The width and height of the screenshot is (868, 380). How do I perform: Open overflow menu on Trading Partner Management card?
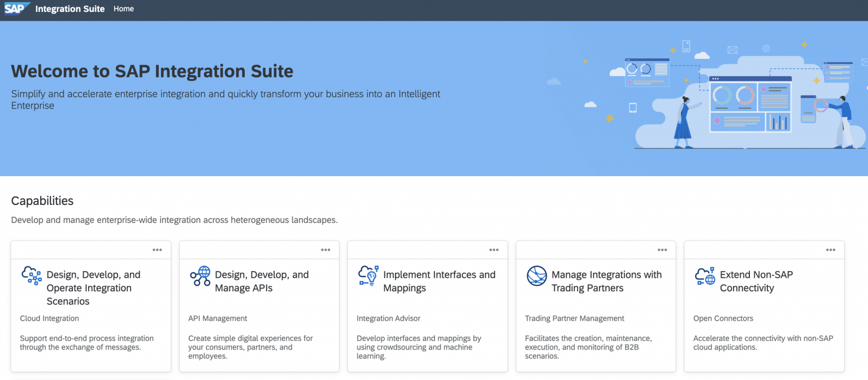click(x=662, y=249)
